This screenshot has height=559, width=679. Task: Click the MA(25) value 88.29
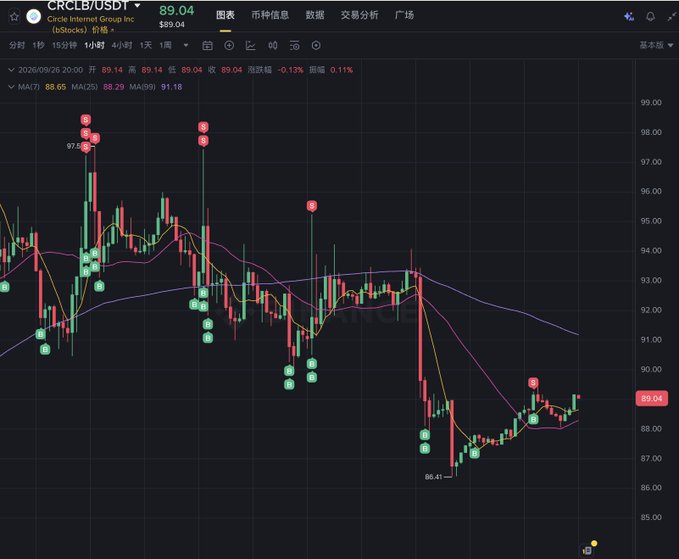pyautogui.click(x=113, y=87)
